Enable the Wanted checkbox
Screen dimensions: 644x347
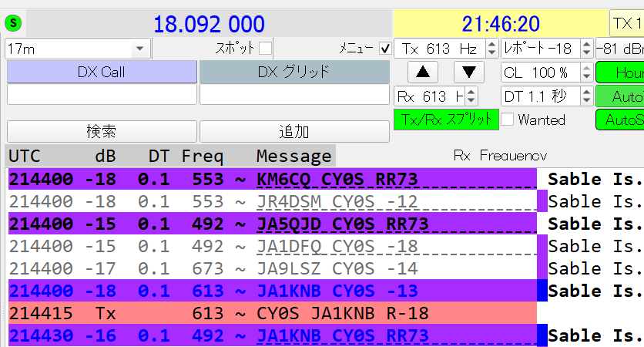tap(507, 120)
